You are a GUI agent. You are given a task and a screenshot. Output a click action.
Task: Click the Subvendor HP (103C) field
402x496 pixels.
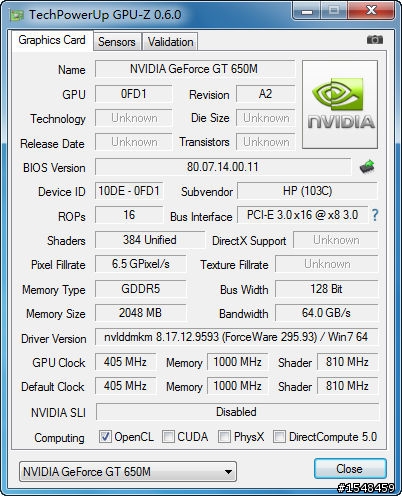(x=307, y=191)
